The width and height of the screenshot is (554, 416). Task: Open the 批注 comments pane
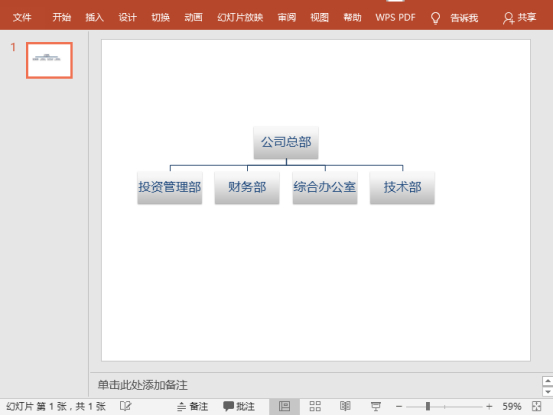click(x=239, y=406)
